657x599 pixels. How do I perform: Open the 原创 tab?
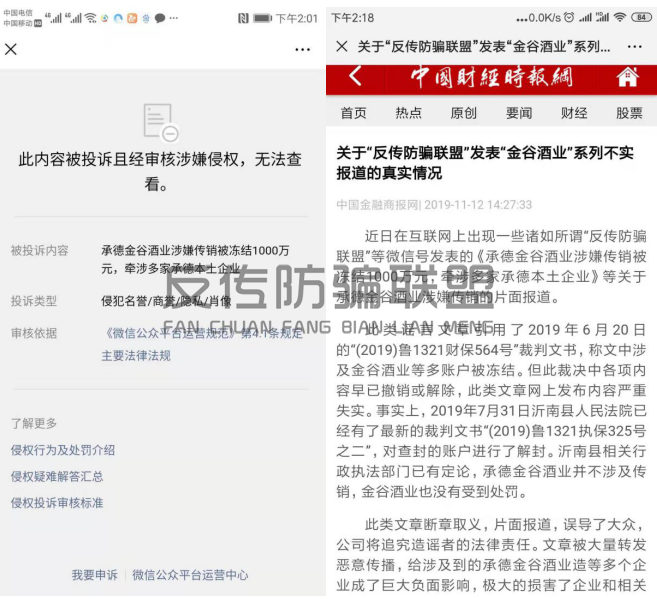pyautogui.click(x=463, y=113)
